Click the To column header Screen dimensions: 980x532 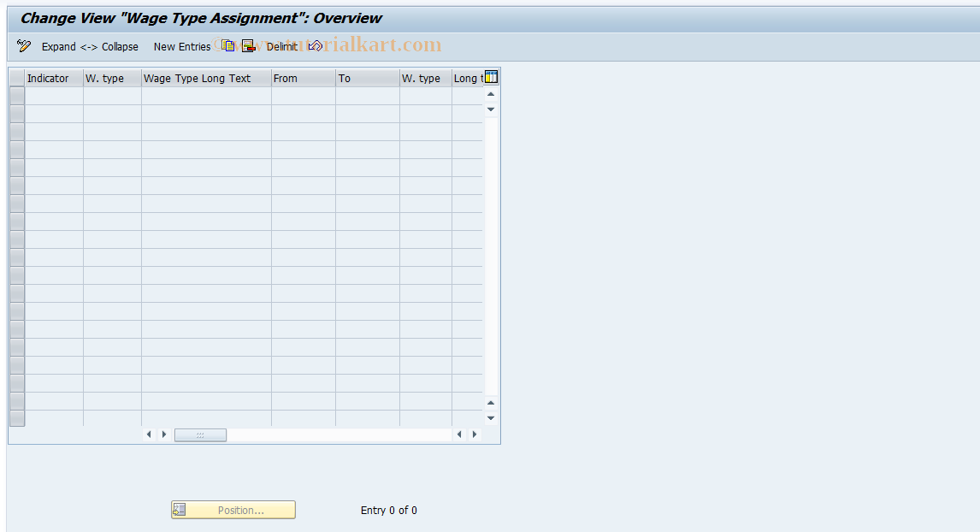[368, 78]
